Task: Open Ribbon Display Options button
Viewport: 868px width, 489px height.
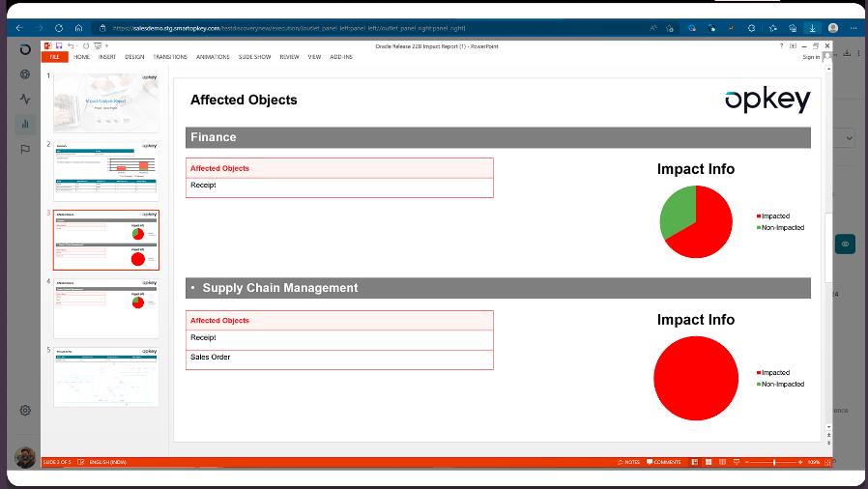Action: 793,46
